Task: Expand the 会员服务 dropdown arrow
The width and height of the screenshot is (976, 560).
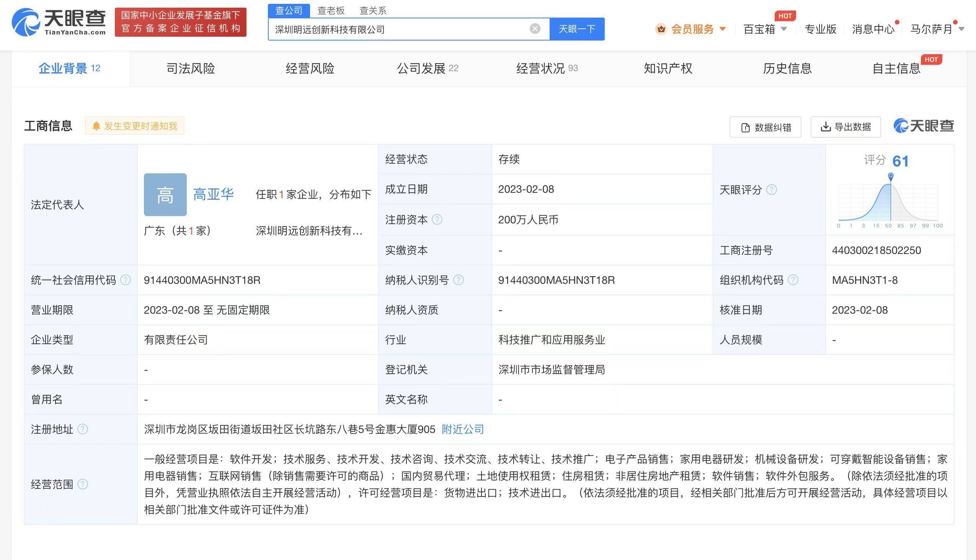Action: [722, 29]
